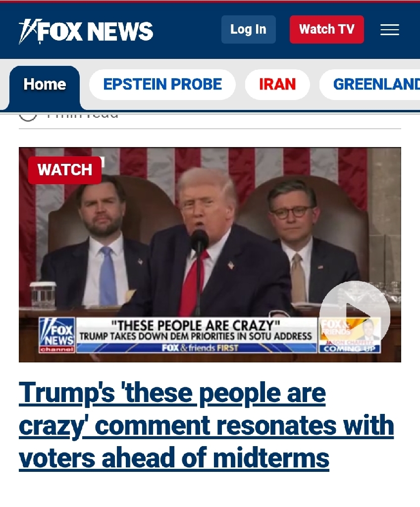Click the State of the Union video thumbnail

(210, 254)
